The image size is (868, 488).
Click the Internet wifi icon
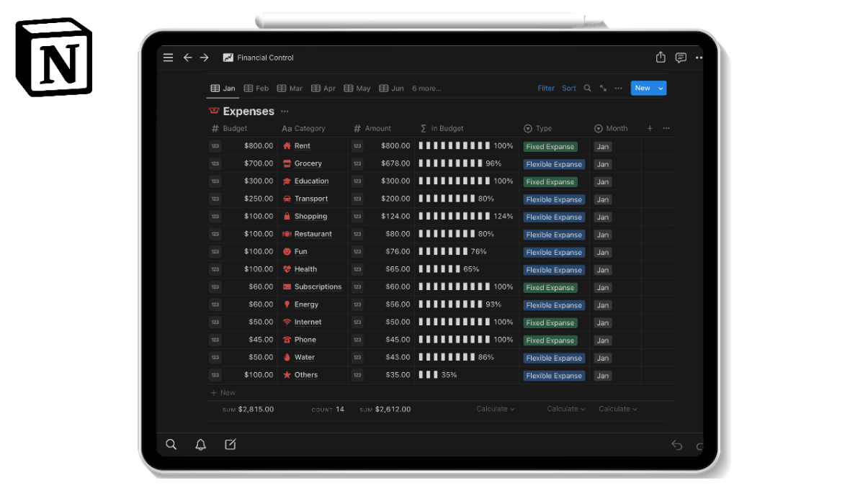(287, 322)
